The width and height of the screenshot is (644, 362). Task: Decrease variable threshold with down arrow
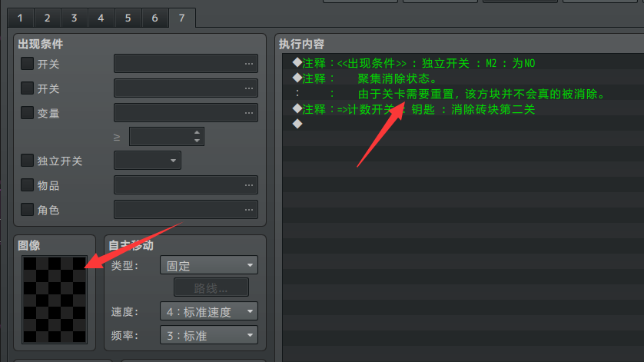198,141
